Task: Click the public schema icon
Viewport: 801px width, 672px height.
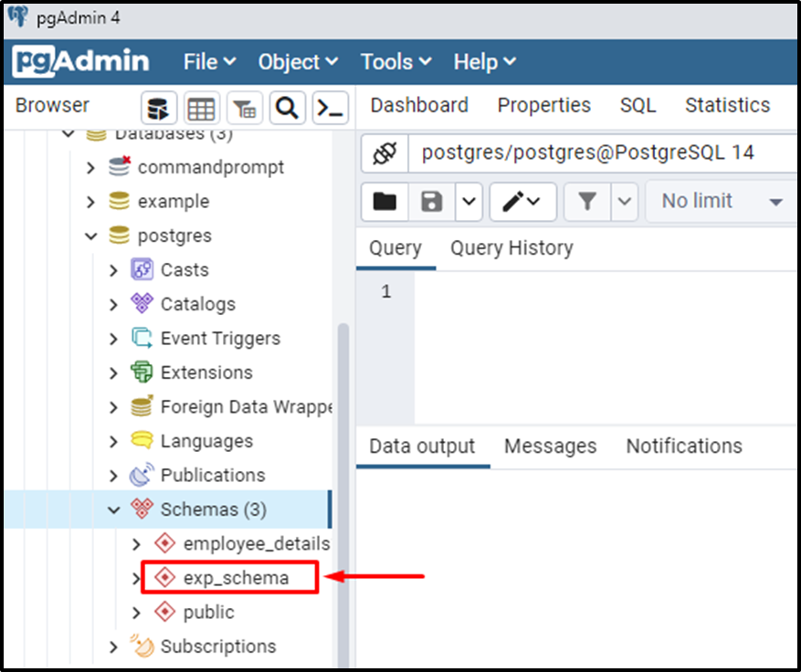Action: [165, 612]
